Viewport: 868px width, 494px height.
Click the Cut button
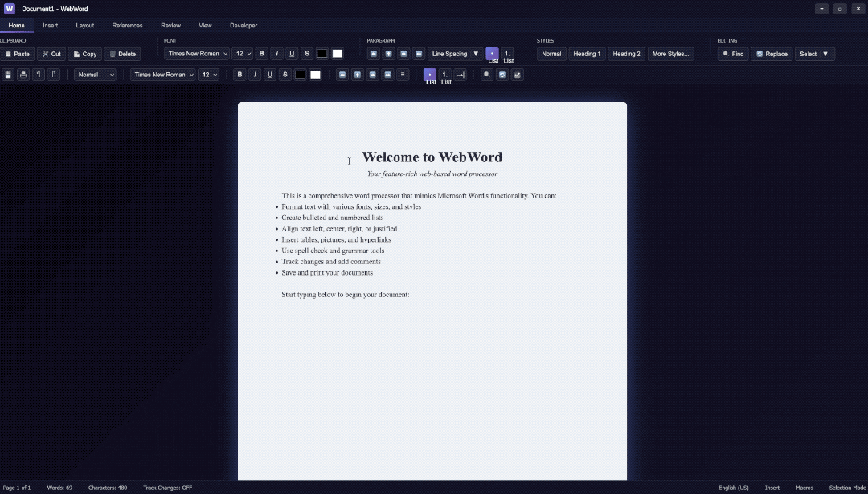coord(51,54)
